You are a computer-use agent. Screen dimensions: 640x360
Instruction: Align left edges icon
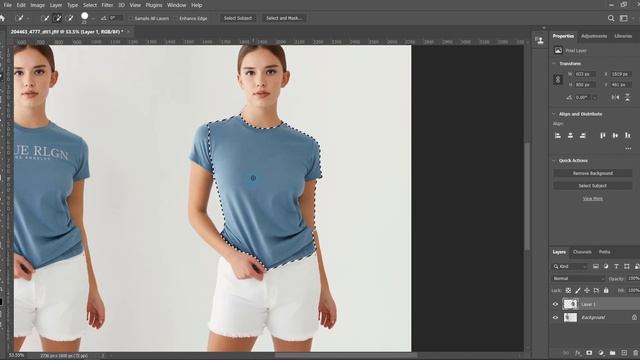click(x=558, y=136)
